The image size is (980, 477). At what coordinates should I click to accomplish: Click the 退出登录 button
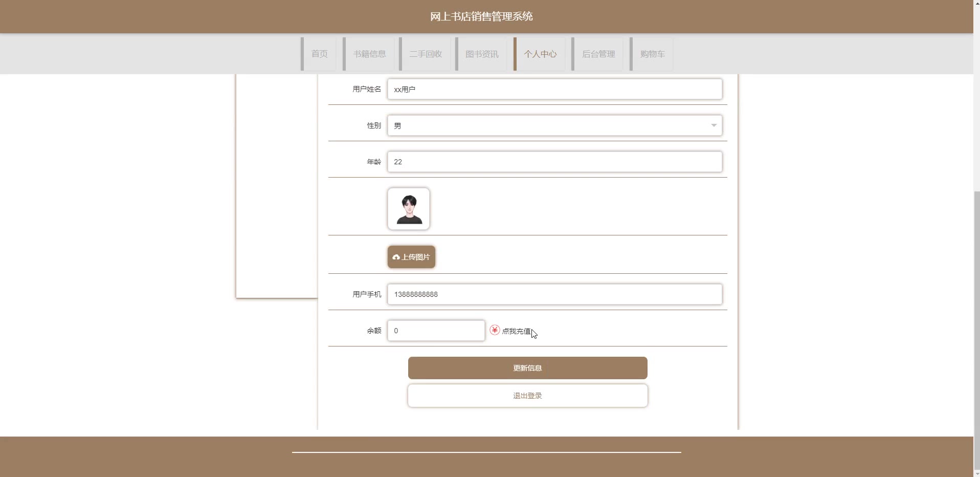click(x=528, y=396)
